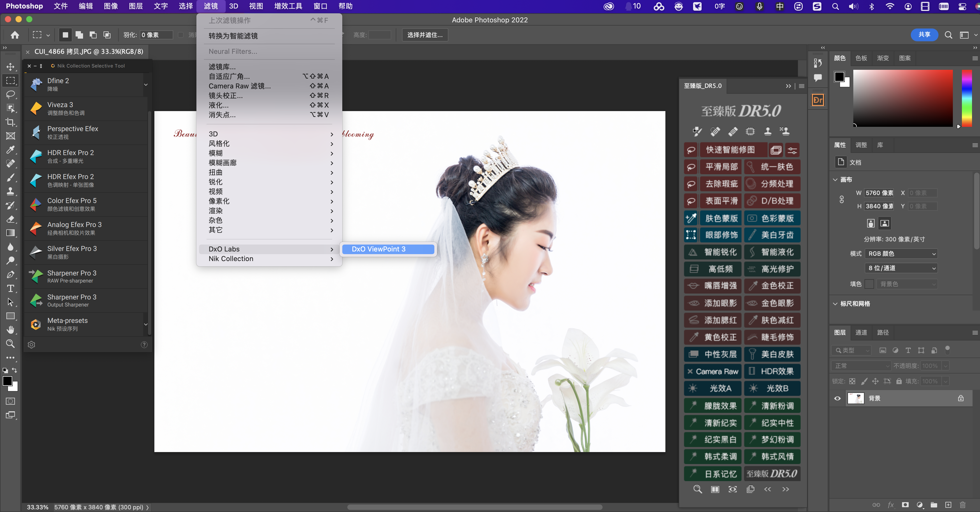Toggle the canvas width-height link icon
980x512 pixels.
click(842, 200)
